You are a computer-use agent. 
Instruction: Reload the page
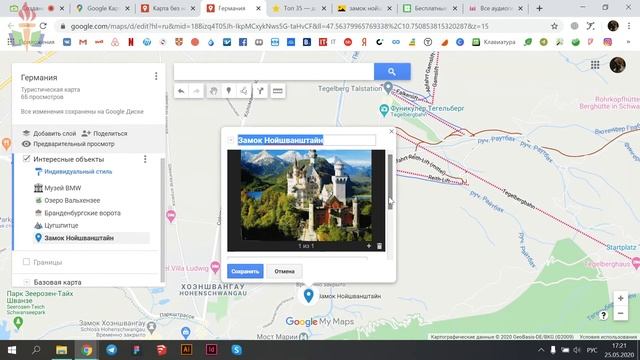(x=43, y=26)
